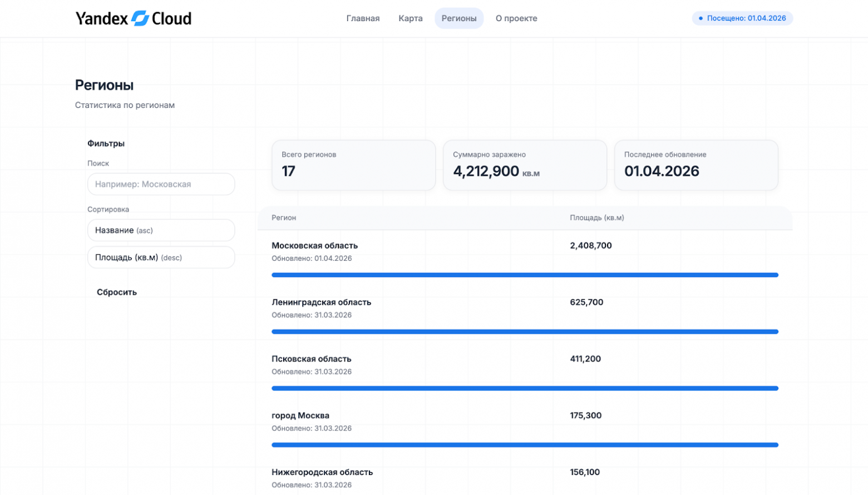Select the "Ленинградская область" row
The image size is (868, 495).
tap(321, 302)
